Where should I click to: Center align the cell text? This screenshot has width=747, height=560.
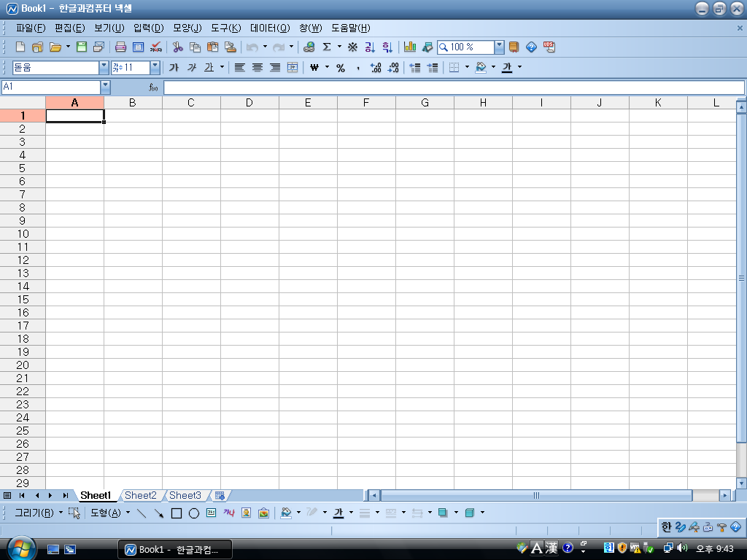(258, 68)
